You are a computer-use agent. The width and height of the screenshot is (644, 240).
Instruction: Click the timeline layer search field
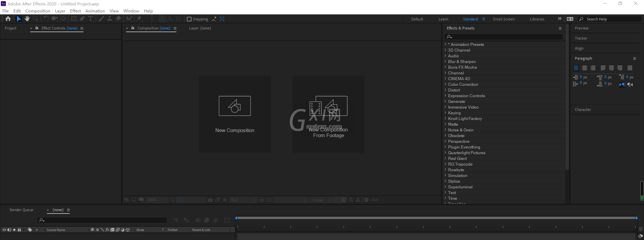[102, 220]
